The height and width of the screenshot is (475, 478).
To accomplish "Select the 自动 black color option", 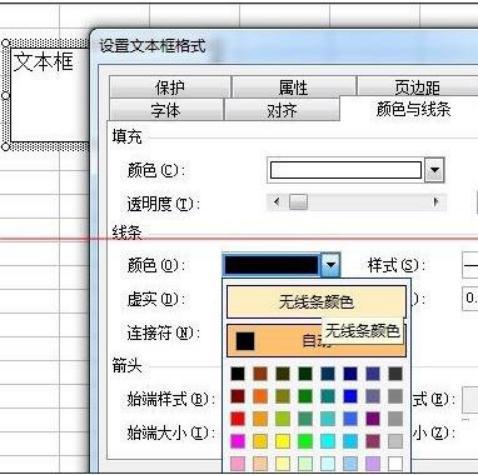I will pos(316,341).
